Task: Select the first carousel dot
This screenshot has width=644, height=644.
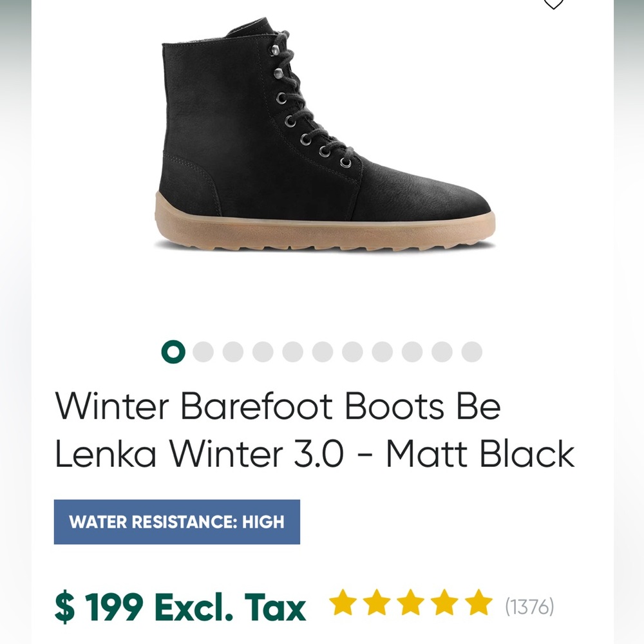Action: pos(173,352)
